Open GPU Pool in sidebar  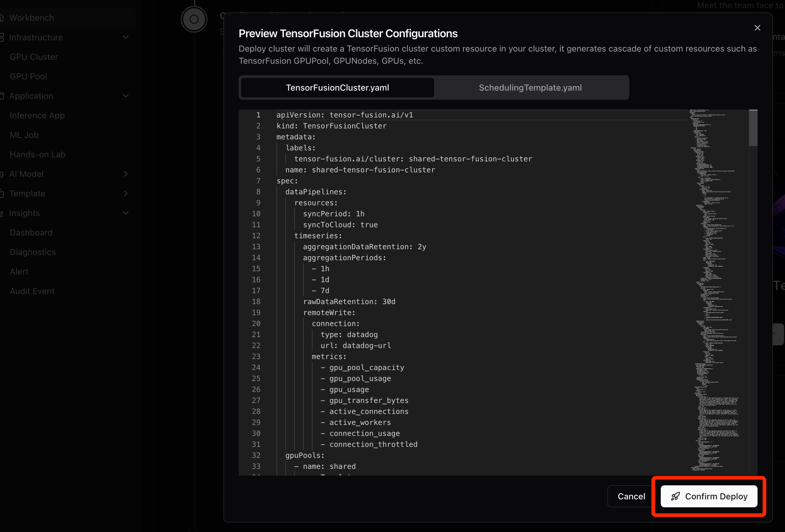point(28,76)
